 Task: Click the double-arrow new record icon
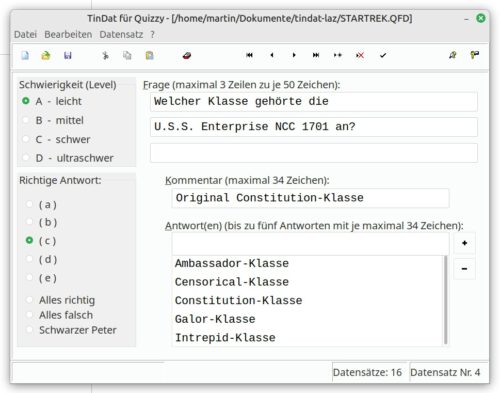coord(338,55)
